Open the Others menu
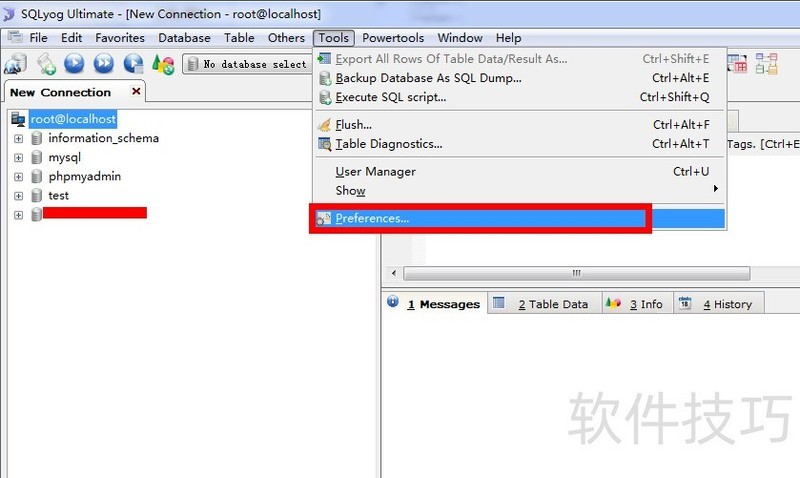The image size is (800, 478). coord(286,38)
